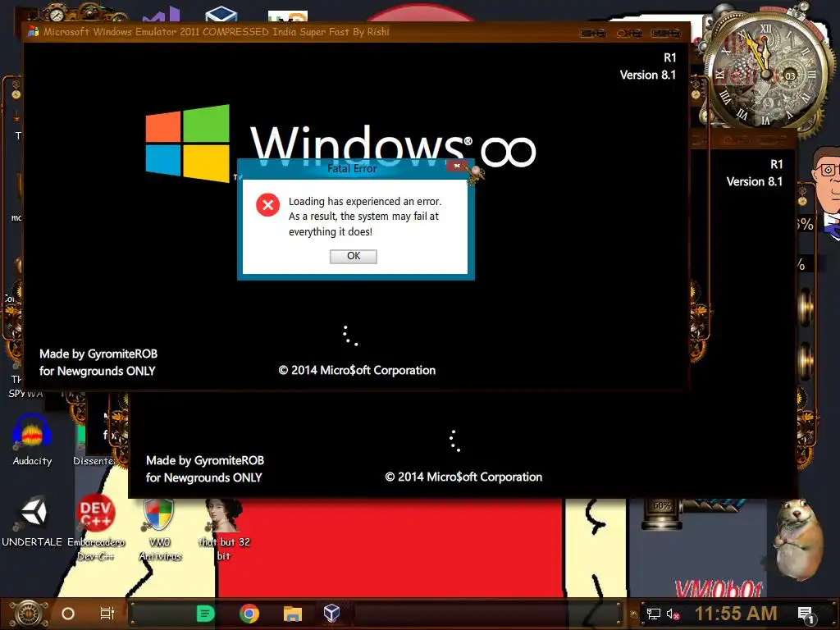This screenshot has width=840, height=630.
Task: Switch to the VirtualBox cube taskbar icon
Action: tap(331, 613)
